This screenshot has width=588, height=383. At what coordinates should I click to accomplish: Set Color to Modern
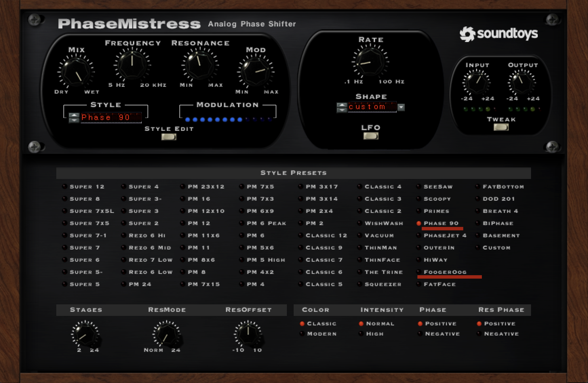click(318, 334)
